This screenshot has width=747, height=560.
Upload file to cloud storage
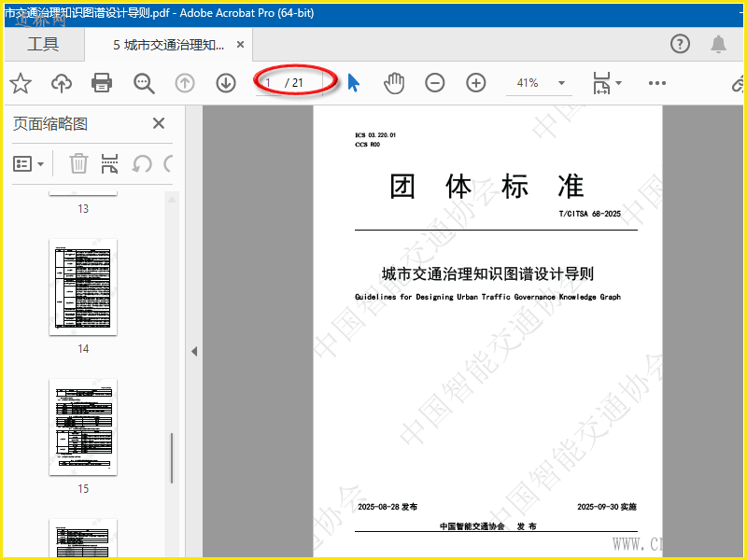(62, 83)
